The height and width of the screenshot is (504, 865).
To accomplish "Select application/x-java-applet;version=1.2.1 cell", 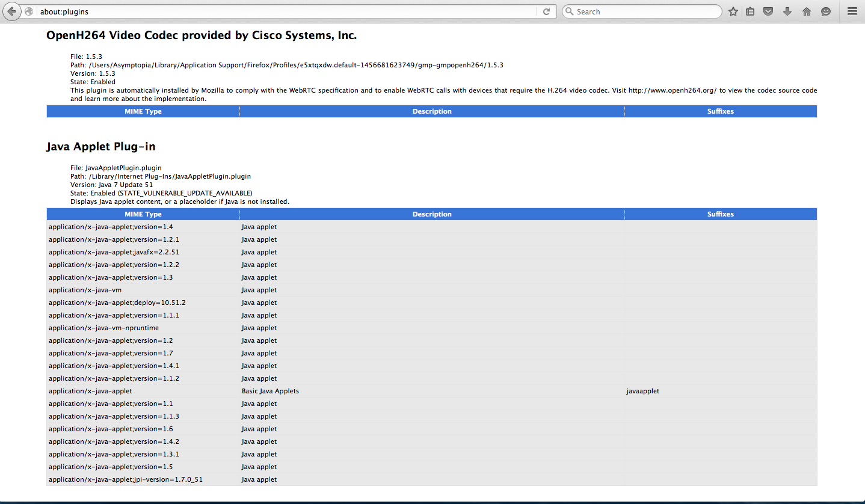I will click(143, 239).
